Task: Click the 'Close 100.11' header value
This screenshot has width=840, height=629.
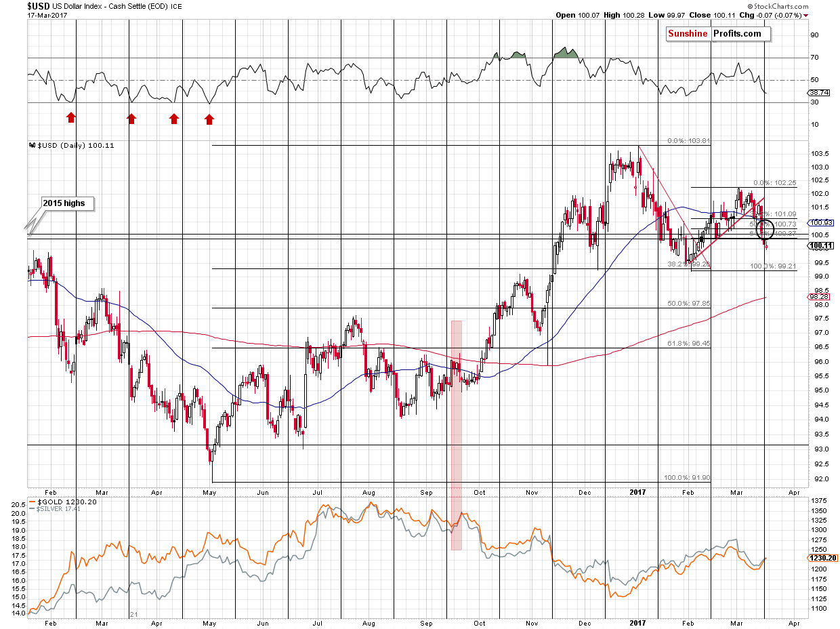Action: pos(711,14)
